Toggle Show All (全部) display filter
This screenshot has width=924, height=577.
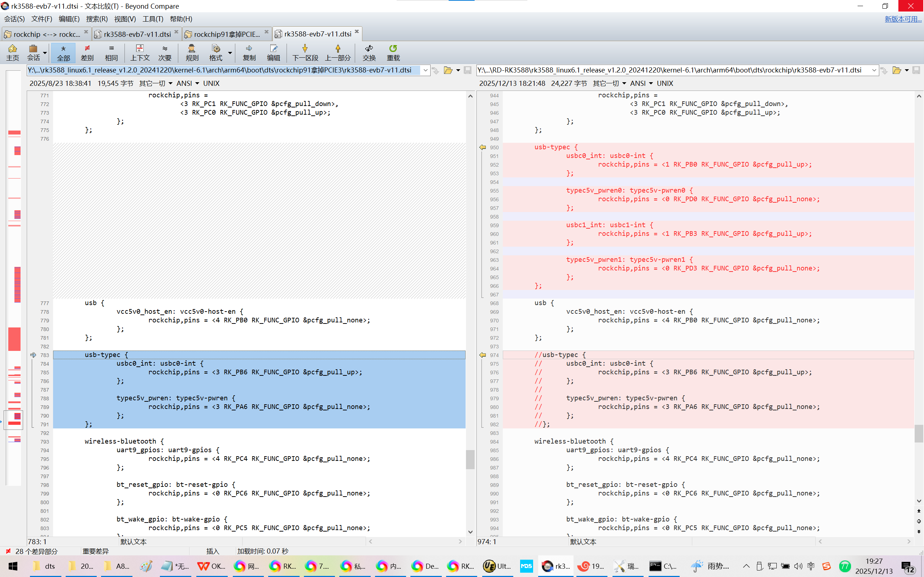click(x=64, y=52)
